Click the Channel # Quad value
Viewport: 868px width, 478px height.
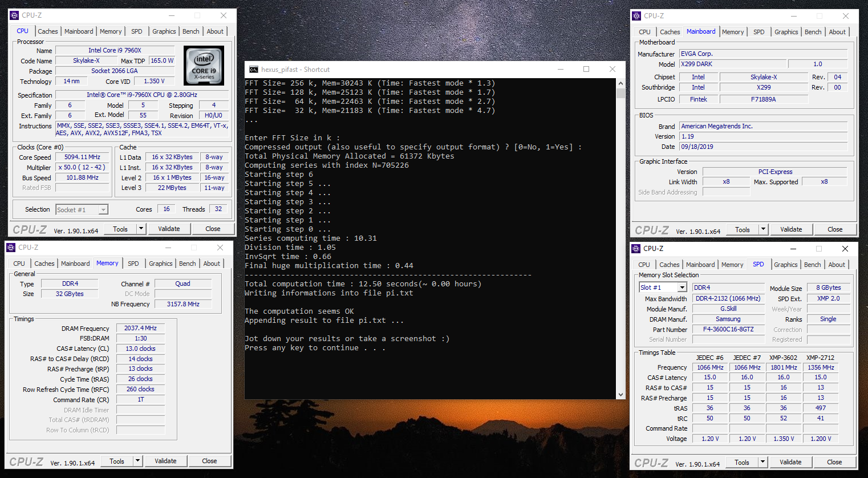pyautogui.click(x=183, y=283)
